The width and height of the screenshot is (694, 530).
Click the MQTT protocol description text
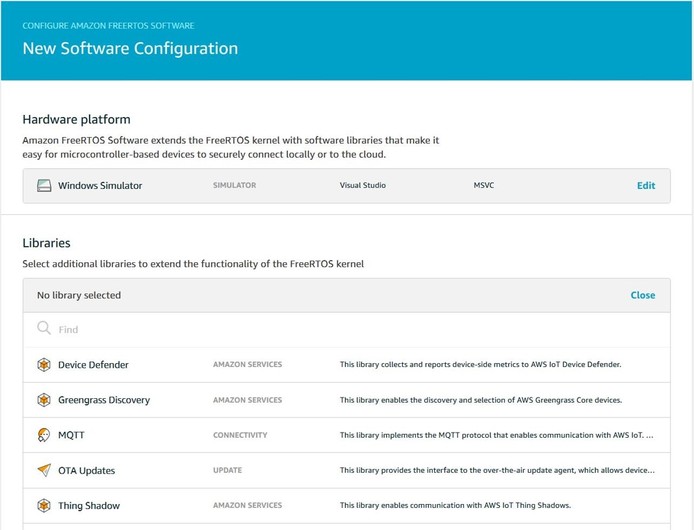[497, 435]
